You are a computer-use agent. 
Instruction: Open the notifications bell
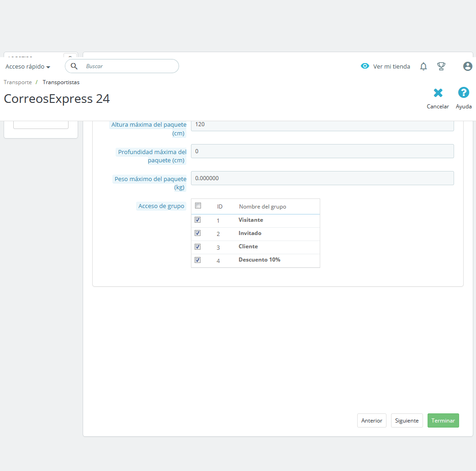click(423, 66)
